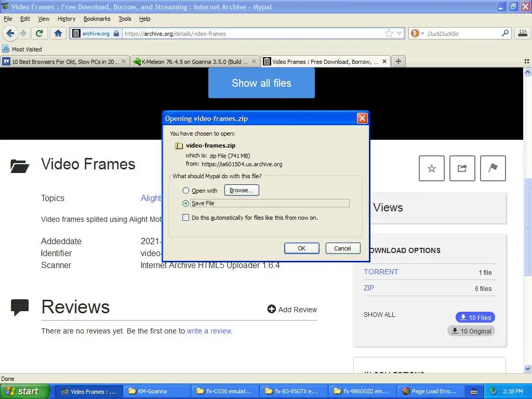Select the Save File radio option

185,203
